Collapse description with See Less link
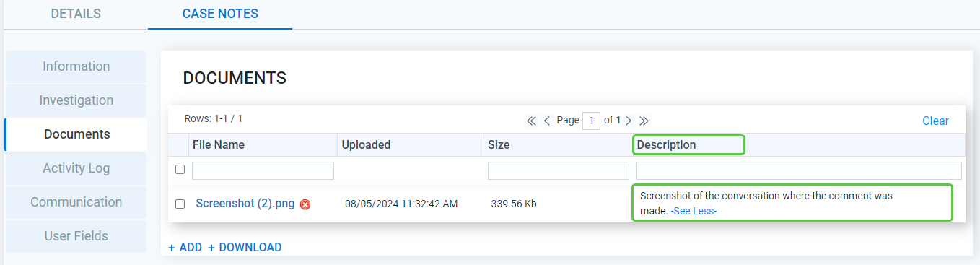Screen dimensions: 980x265 tap(694, 211)
